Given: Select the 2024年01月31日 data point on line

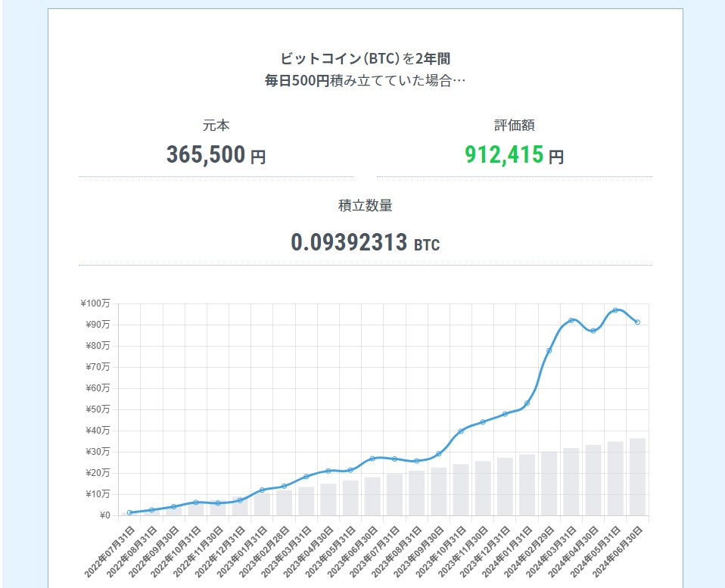Looking at the screenshot, I should tap(527, 403).
